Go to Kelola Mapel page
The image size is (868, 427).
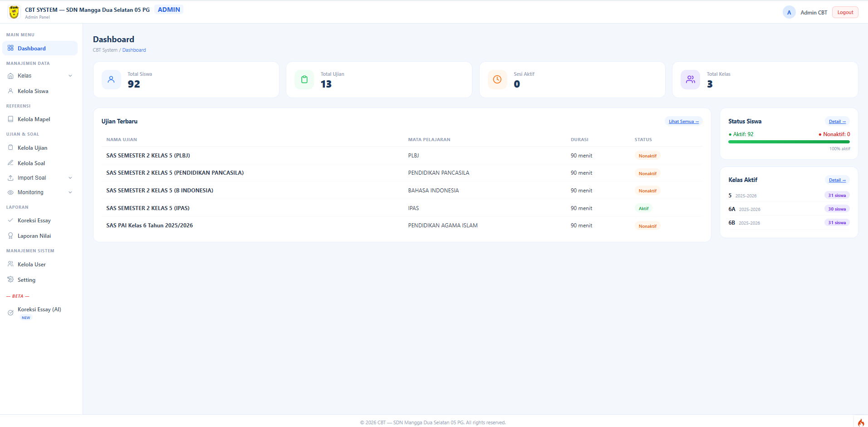tap(40, 119)
